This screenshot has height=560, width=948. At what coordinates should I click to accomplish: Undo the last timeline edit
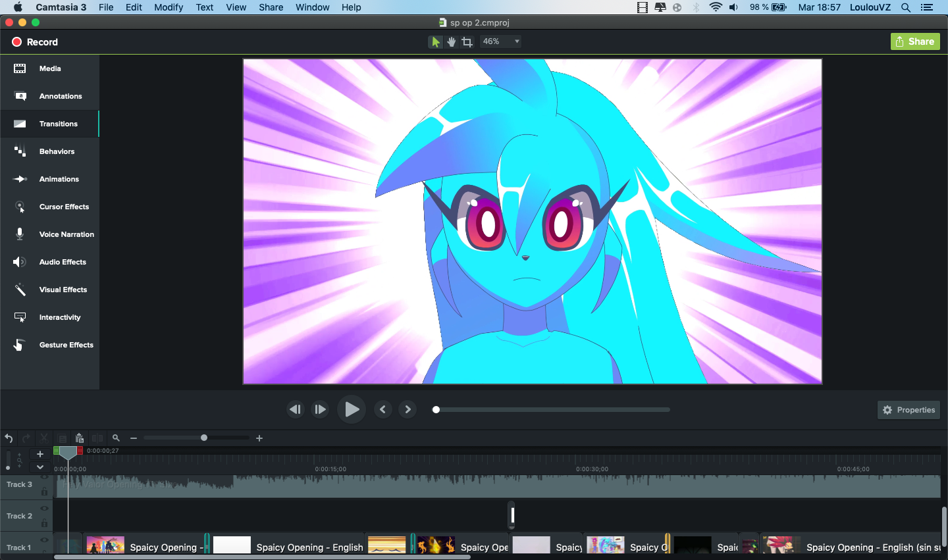9,438
